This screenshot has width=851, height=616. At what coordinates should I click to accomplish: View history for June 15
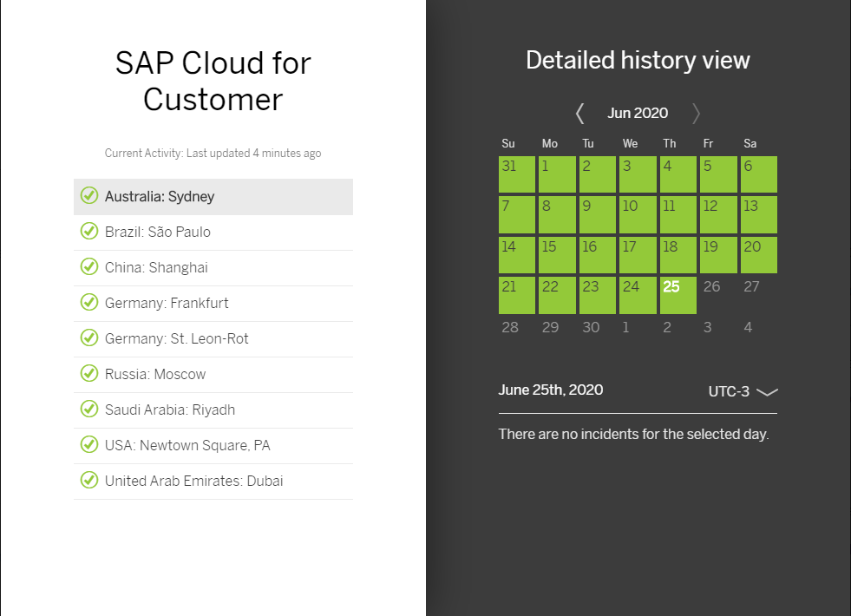click(x=558, y=255)
